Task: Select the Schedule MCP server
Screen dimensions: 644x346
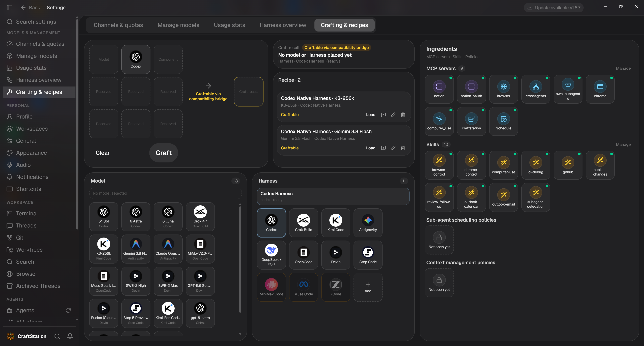Action: coord(503,121)
